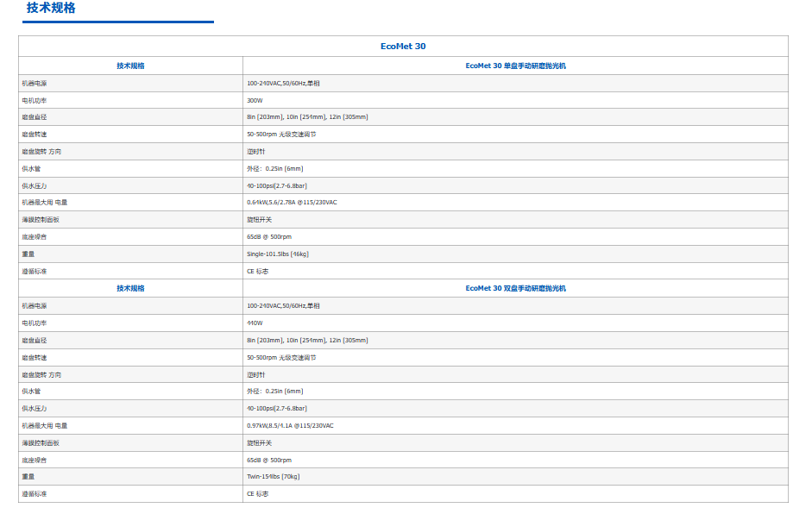Select the 'EcoMet 30' table title
The height and width of the screenshot is (514, 812).
[x=403, y=47]
